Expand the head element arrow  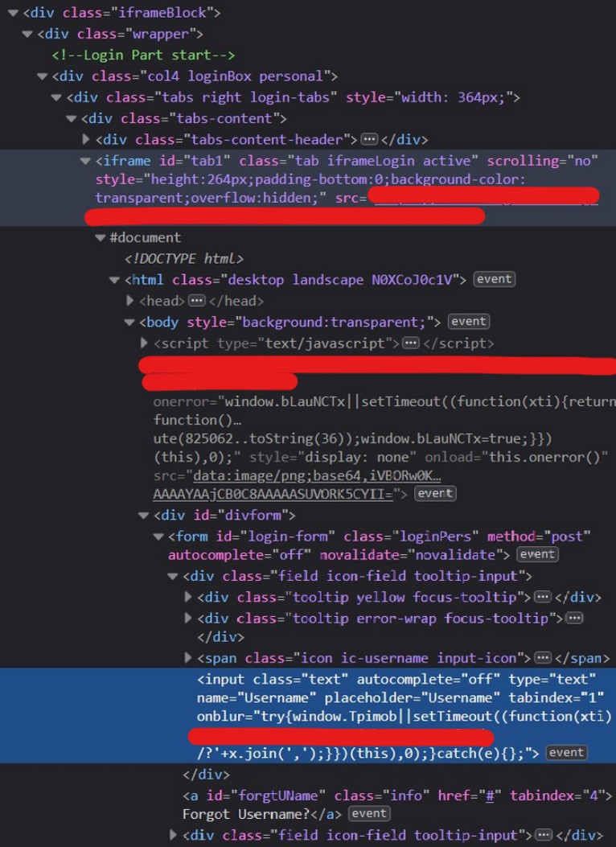(x=129, y=300)
